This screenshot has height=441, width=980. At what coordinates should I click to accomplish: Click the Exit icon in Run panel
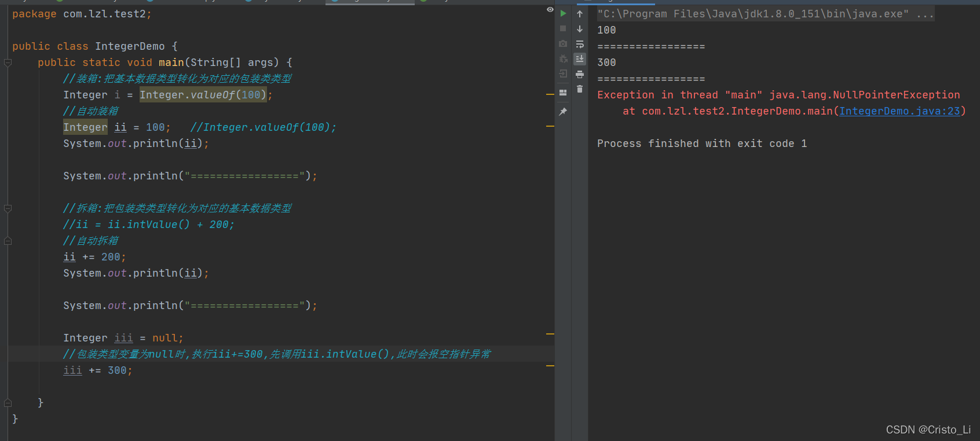coord(563,73)
